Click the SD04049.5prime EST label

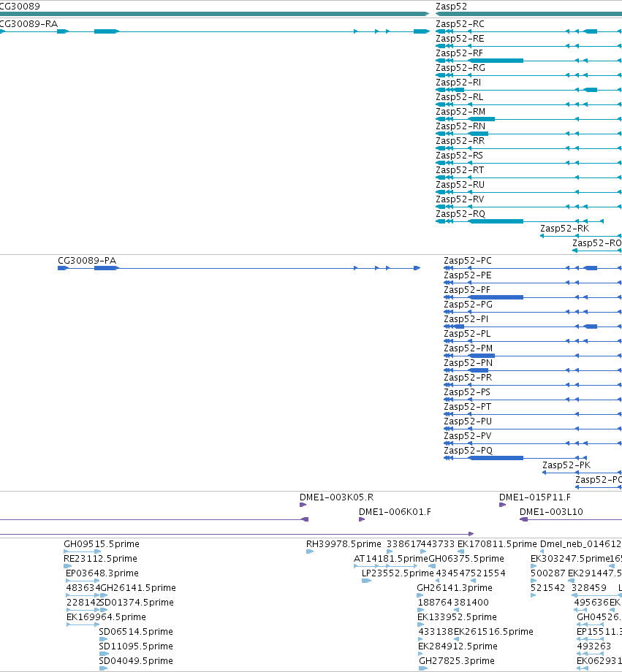coord(135,661)
